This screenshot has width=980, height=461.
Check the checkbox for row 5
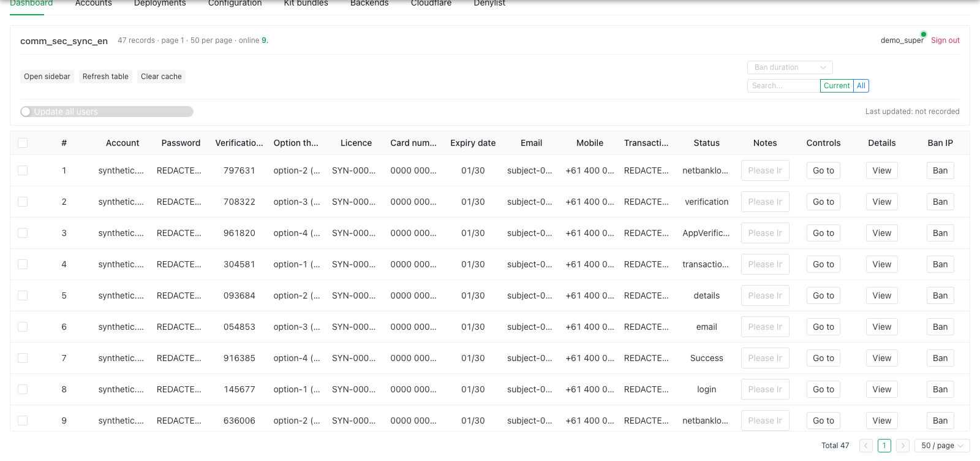click(23, 295)
